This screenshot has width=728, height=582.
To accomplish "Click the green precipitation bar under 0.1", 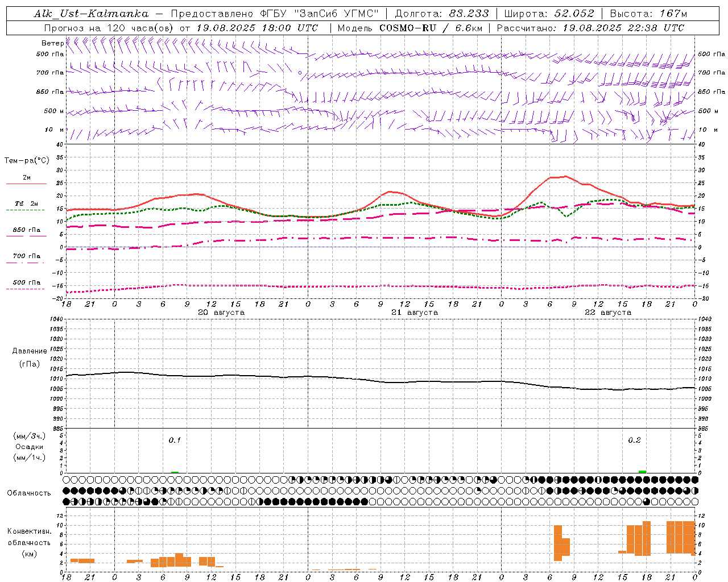I will [x=175, y=472].
